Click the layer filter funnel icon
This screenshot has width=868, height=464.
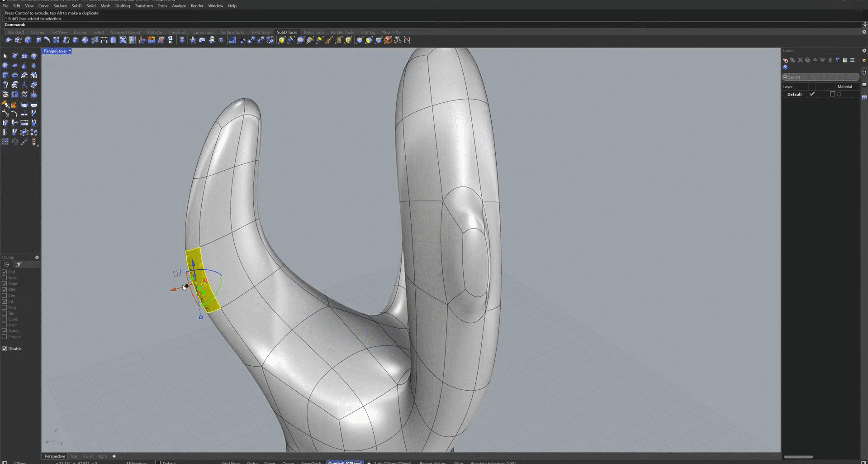[837, 60]
